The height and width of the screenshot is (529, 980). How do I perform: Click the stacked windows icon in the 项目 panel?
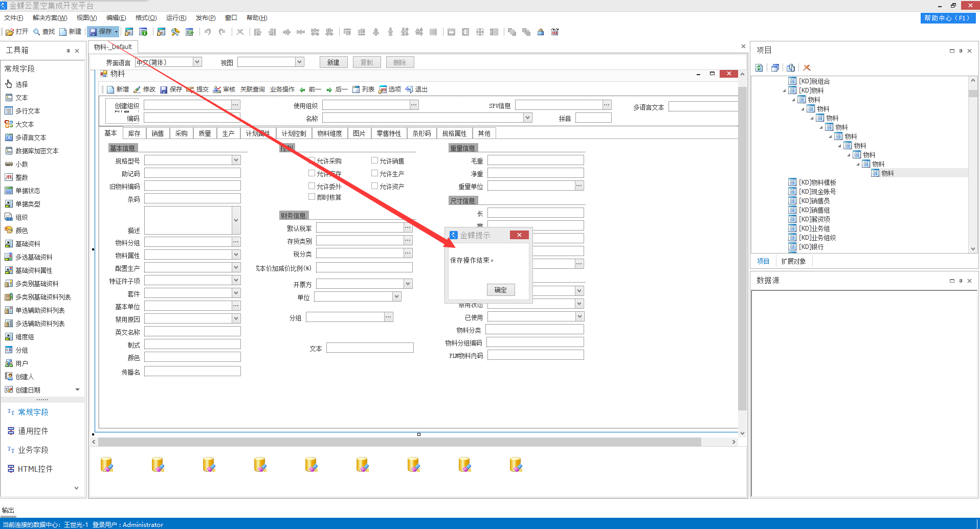pyautogui.click(x=775, y=67)
